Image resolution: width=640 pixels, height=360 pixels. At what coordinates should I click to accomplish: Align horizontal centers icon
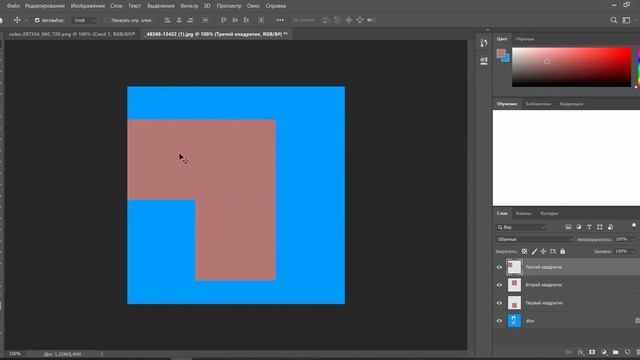pos(179,20)
